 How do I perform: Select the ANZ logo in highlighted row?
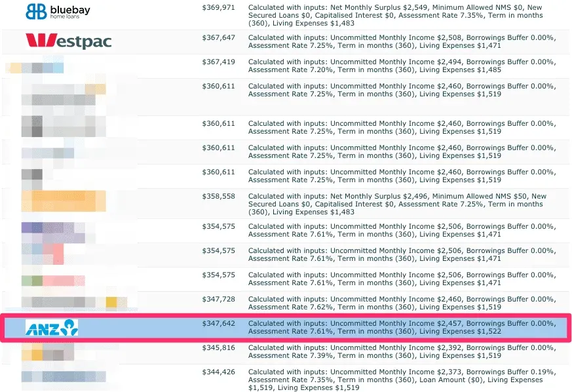[52, 327]
